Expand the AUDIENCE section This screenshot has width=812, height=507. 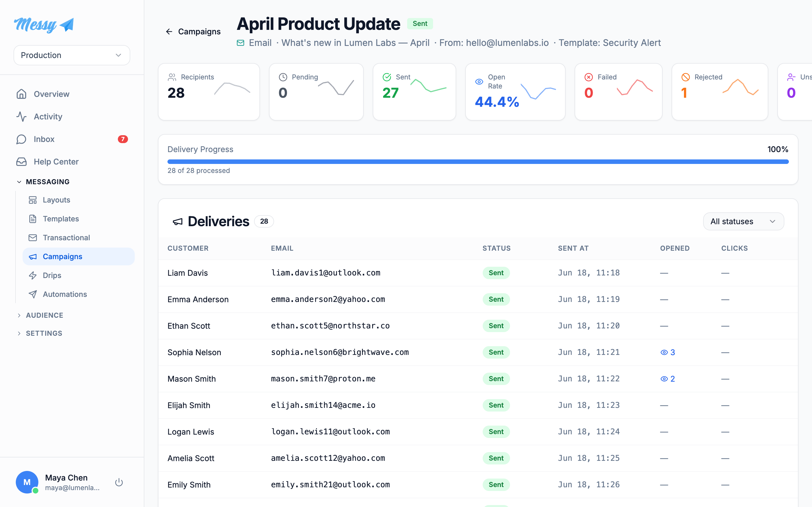click(x=40, y=315)
